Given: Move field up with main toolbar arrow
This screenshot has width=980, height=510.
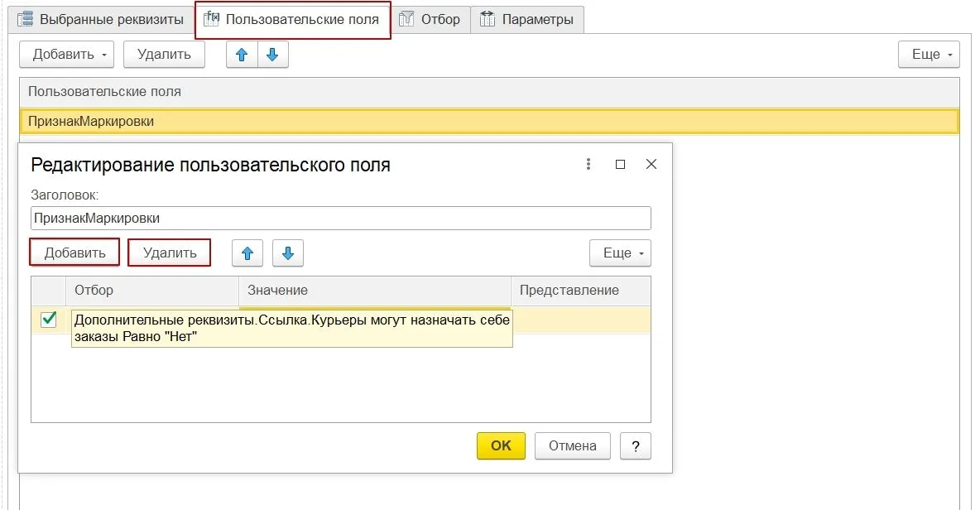Looking at the screenshot, I should click(x=242, y=55).
